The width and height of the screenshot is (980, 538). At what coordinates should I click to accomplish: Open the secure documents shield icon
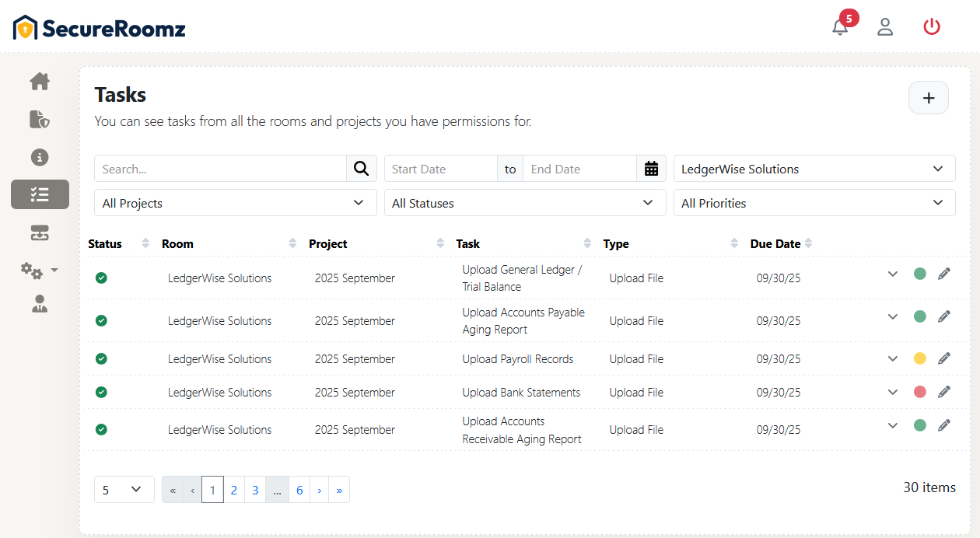[x=40, y=119]
